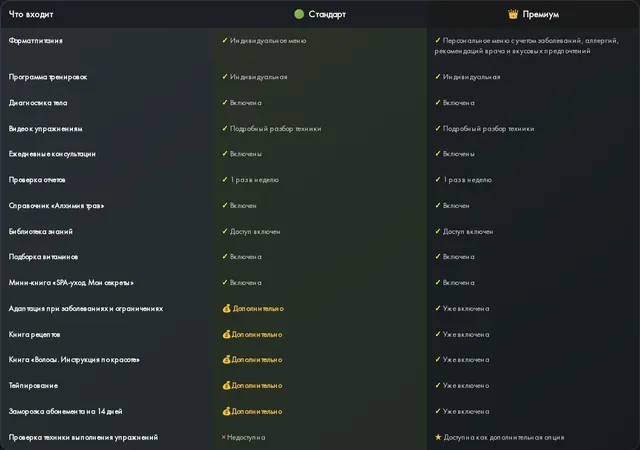Click Справочник «Алхимия трав» row label
640x450 pixels.
(x=56, y=206)
